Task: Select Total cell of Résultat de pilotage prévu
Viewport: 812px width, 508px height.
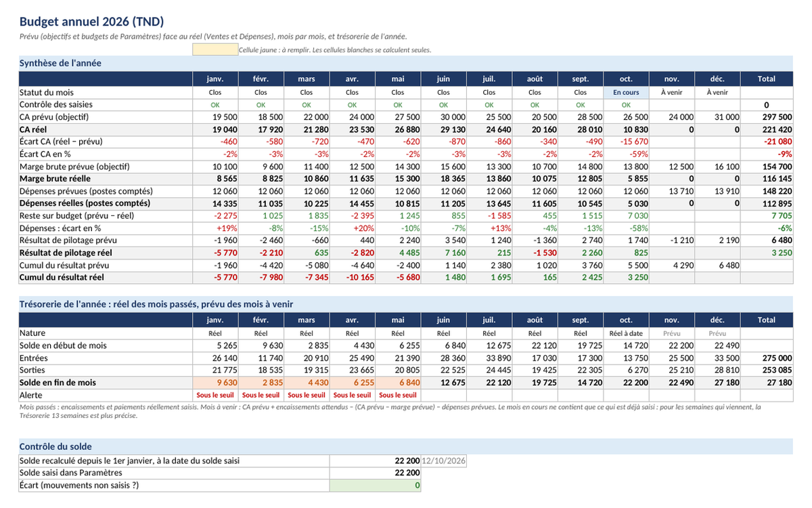Action: (766, 240)
